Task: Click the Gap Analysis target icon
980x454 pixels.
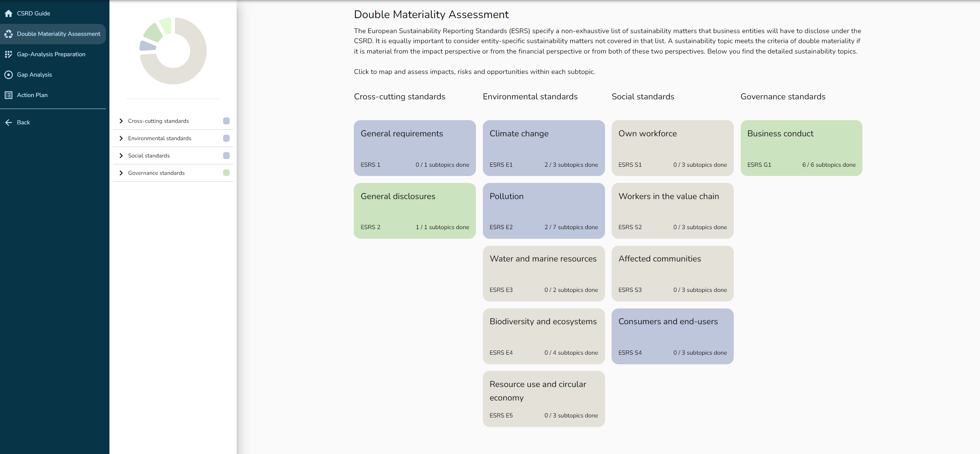Action: (x=8, y=75)
